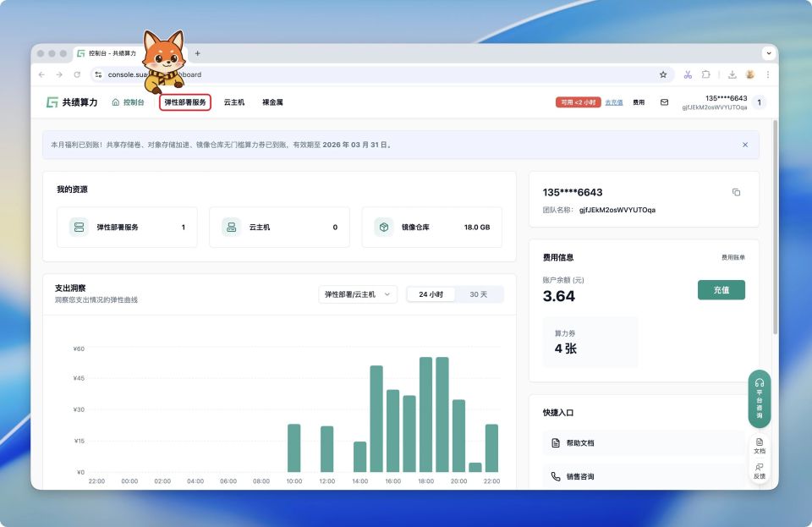
Task: Click the browser forward arrow
Action: 59,74
